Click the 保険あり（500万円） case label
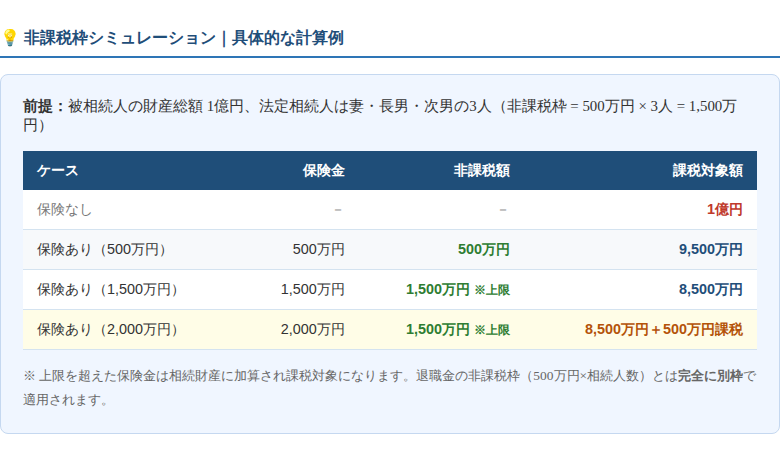This screenshot has width=780, height=466. click(x=104, y=250)
